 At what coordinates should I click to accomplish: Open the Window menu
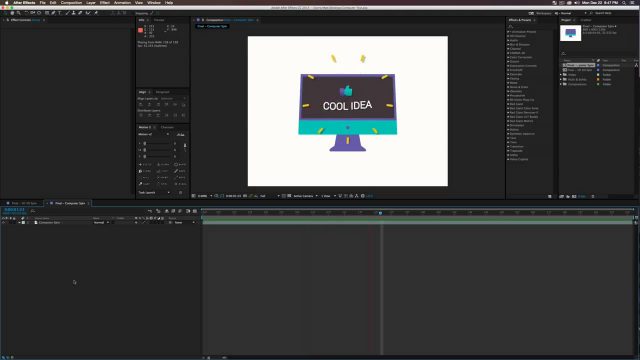[x=154, y=2]
